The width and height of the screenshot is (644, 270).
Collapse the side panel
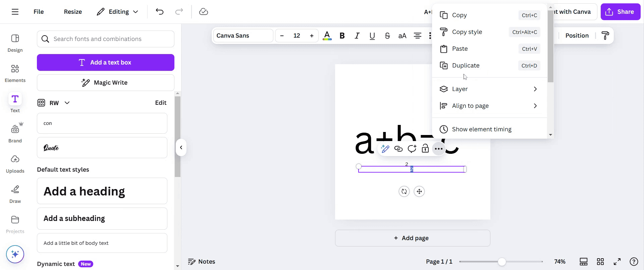181,147
